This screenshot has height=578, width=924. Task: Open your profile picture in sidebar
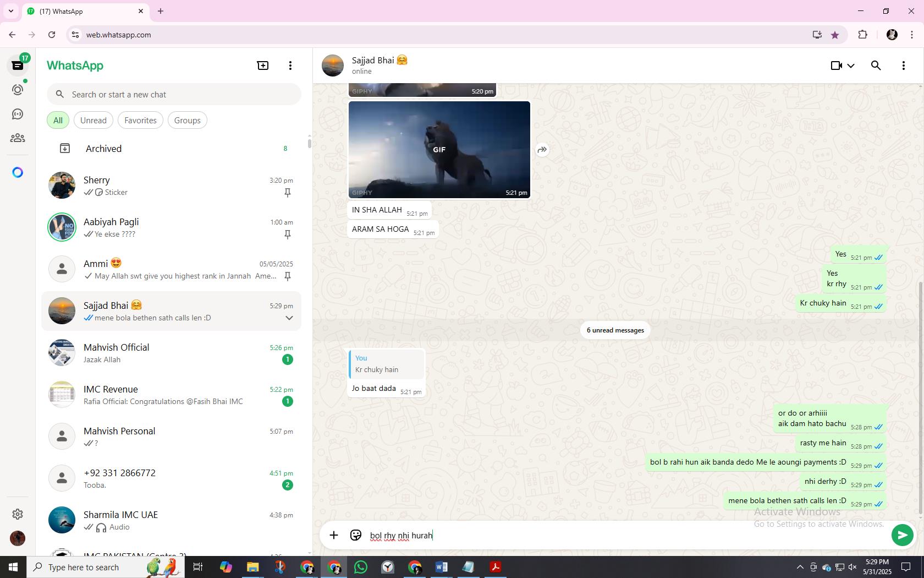pyautogui.click(x=18, y=538)
